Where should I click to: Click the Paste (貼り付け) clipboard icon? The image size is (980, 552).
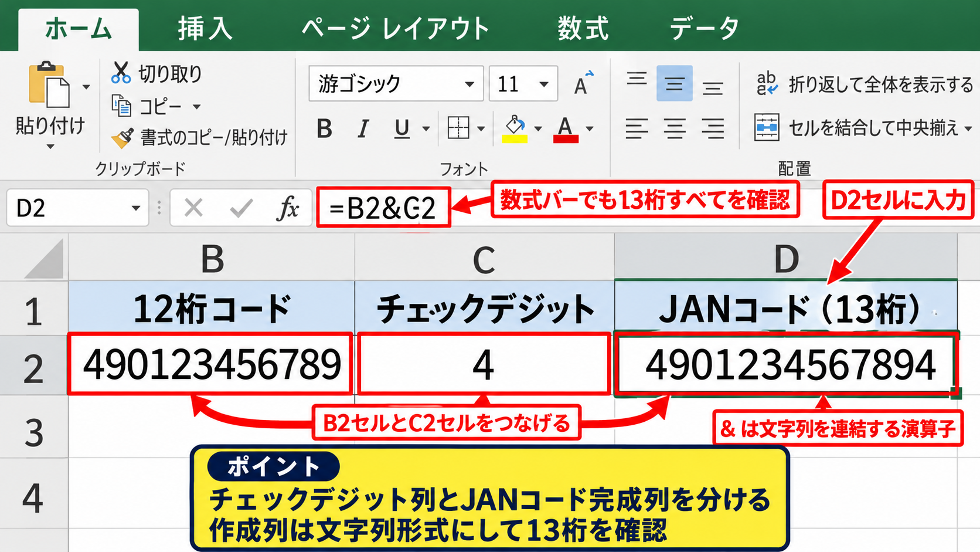[x=49, y=85]
